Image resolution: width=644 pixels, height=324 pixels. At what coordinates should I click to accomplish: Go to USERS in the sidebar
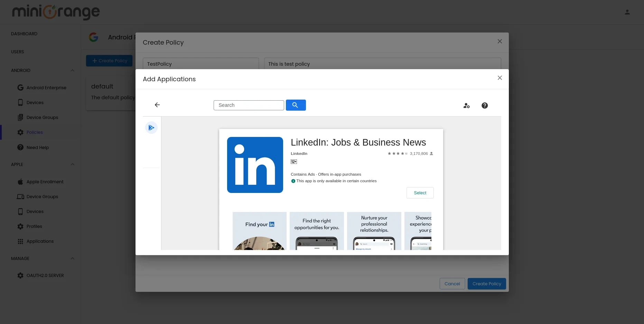18,52
